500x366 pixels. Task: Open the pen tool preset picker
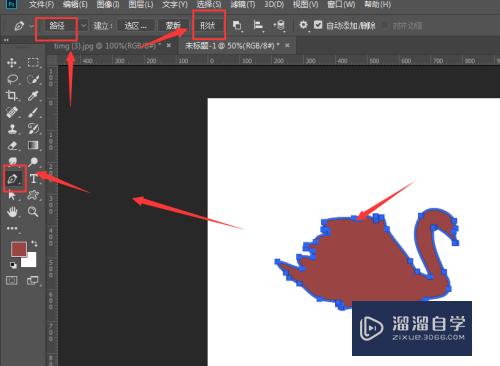[x=23, y=26]
